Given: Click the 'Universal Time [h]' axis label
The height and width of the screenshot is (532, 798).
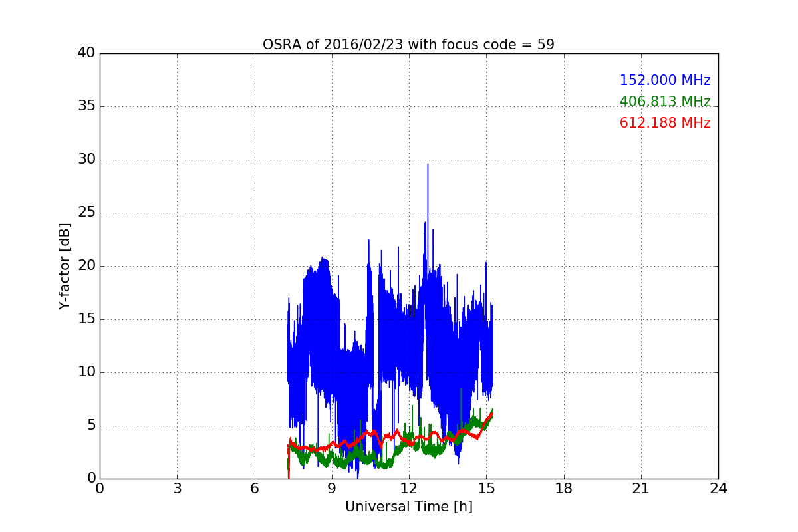Looking at the screenshot, I should [x=409, y=507].
